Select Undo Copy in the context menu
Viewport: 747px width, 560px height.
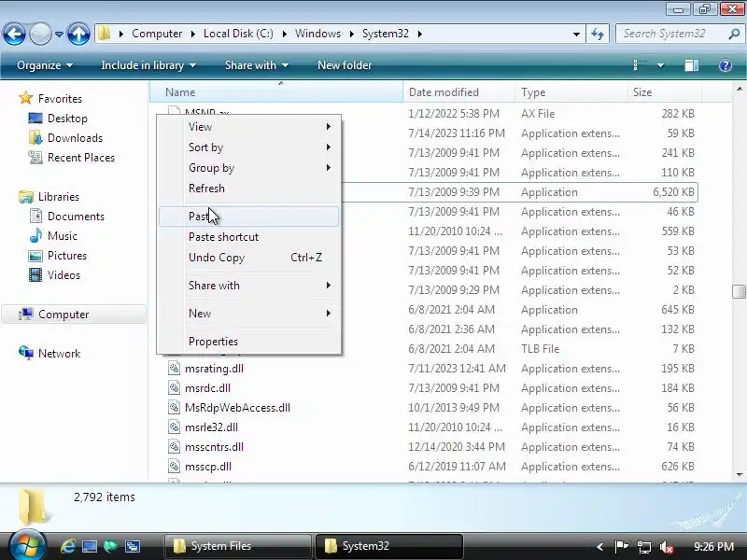click(248, 258)
